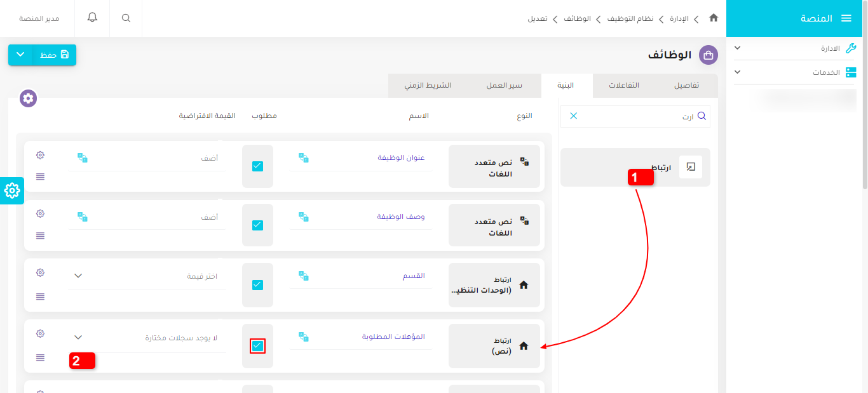The width and height of the screenshot is (868, 393).
Task: Click the حفظ save button
Action: [54, 55]
